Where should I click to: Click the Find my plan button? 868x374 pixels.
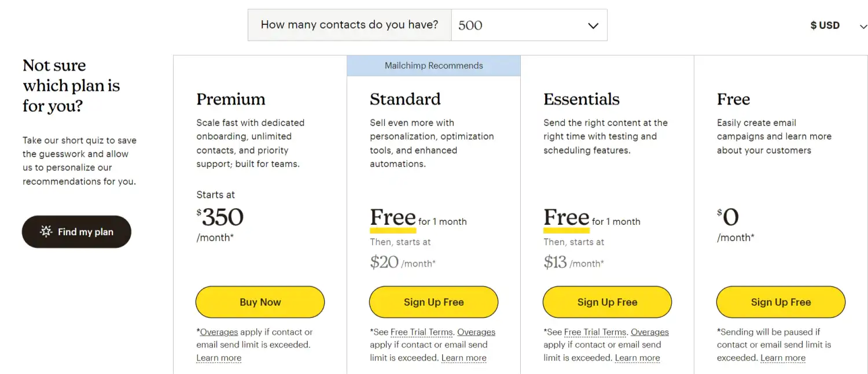(76, 232)
